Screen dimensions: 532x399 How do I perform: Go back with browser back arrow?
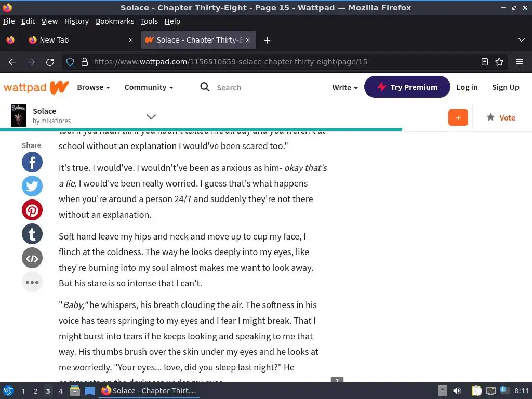click(x=12, y=62)
